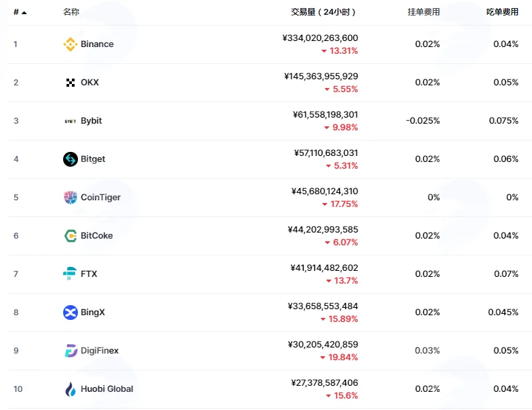The width and height of the screenshot is (532, 410).
Task: Click the Huobi Global flame icon
Action: 71,389
